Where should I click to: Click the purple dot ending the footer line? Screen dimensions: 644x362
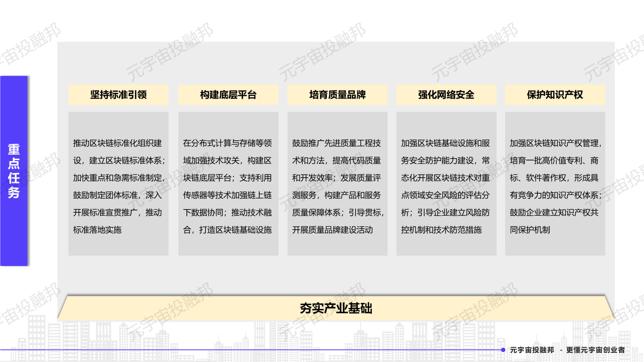[x=503, y=350]
